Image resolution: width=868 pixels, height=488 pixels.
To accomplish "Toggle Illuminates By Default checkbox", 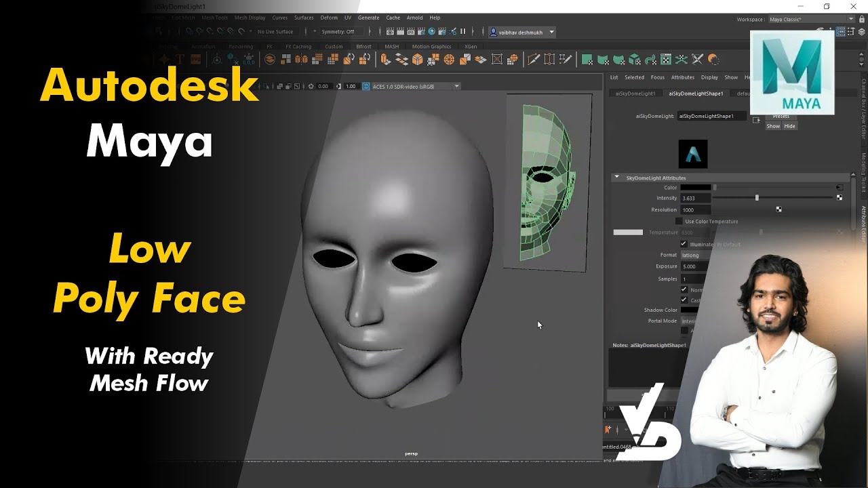I will click(x=684, y=243).
